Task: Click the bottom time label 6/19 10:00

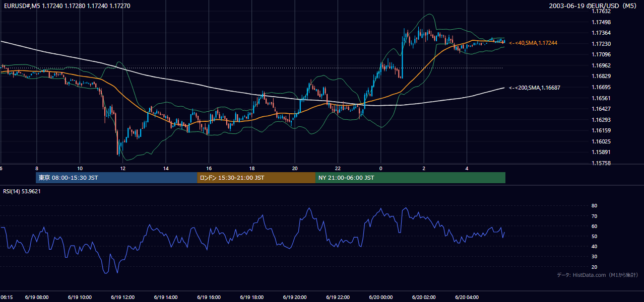Action: (80, 297)
